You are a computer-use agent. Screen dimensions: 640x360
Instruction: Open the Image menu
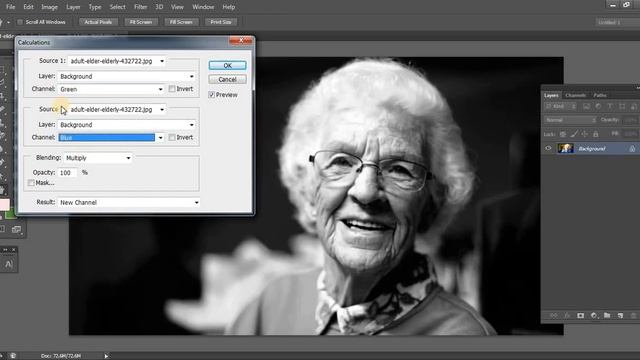pyautogui.click(x=49, y=7)
